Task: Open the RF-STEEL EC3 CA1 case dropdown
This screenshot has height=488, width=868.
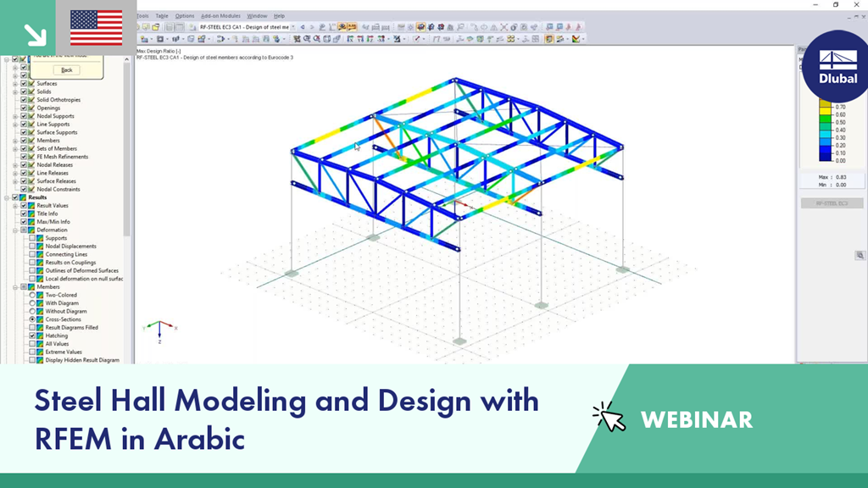Action: [x=294, y=26]
